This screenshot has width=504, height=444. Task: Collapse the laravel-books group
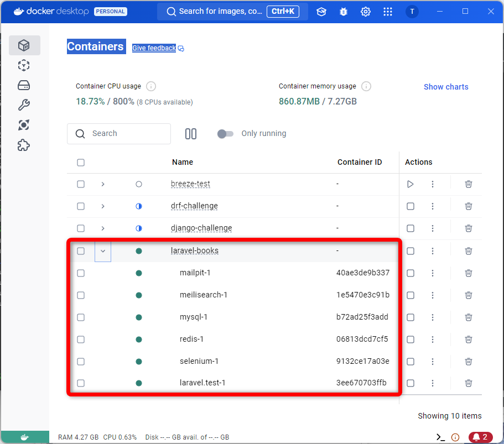tap(102, 250)
